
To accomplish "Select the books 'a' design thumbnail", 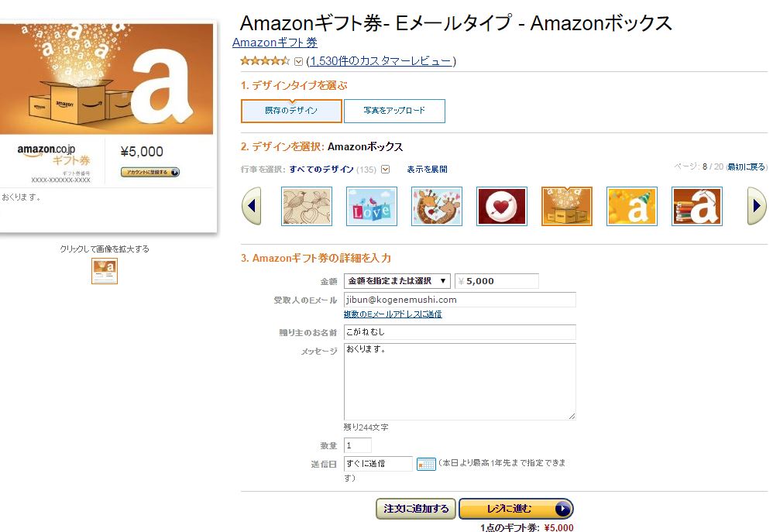I will pos(697,206).
